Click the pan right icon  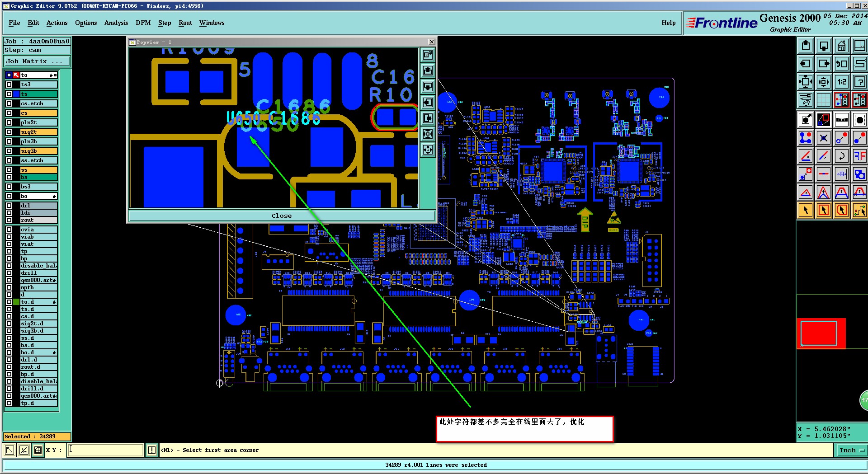point(824,64)
